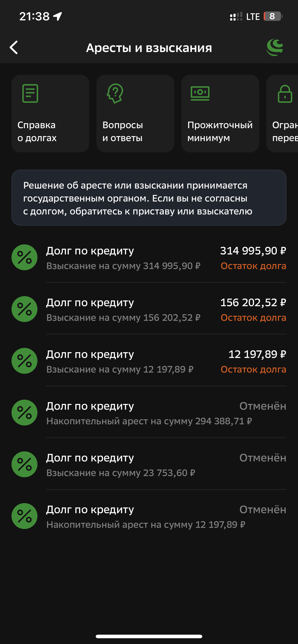Open the Sber logo in the top right corner

point(274,47)
